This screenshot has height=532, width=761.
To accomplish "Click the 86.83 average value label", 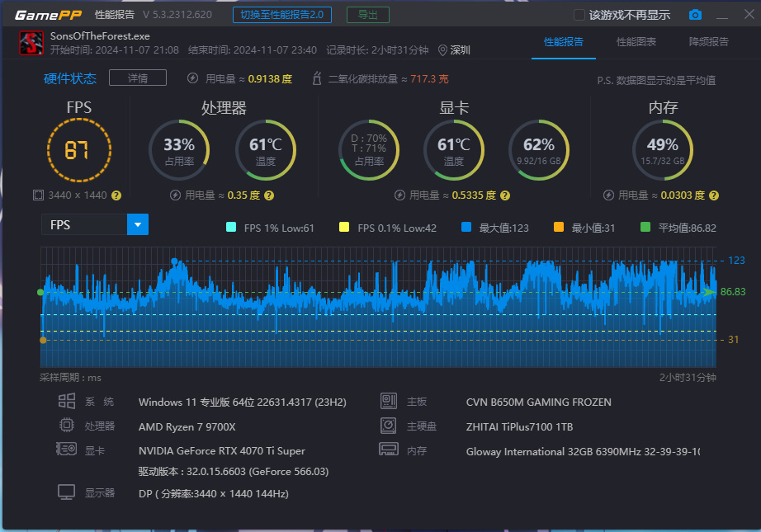I will tap(733, 291).
